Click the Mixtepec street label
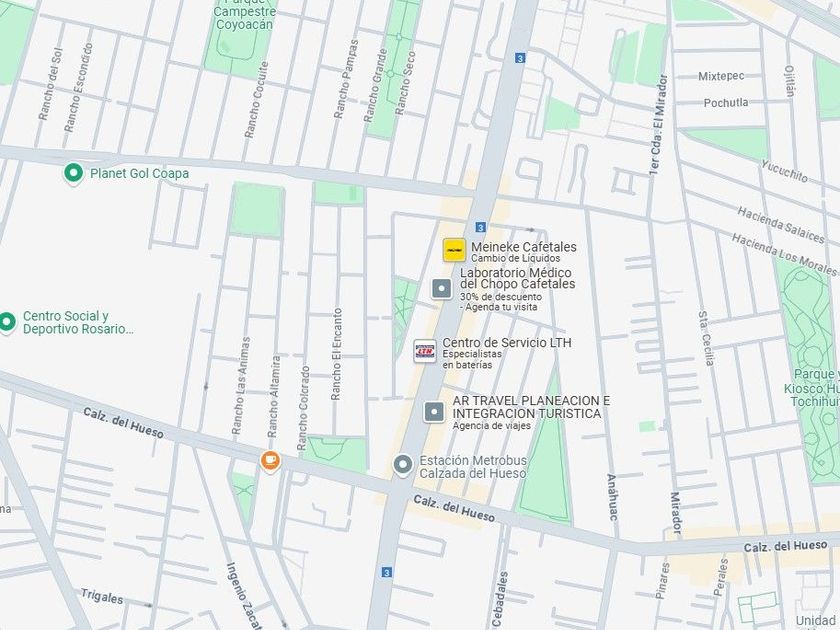Screen dimensions: 840x630 point(721,77)
